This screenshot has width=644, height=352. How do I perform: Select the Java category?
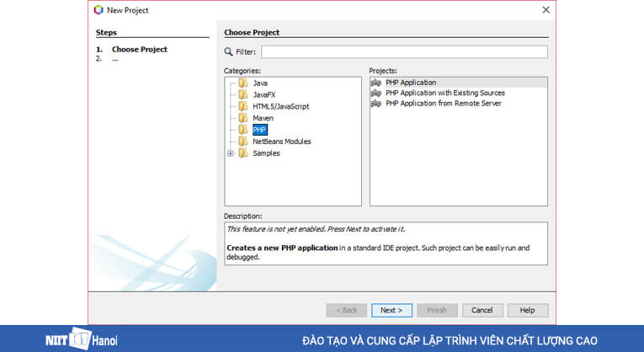(260, 83)
